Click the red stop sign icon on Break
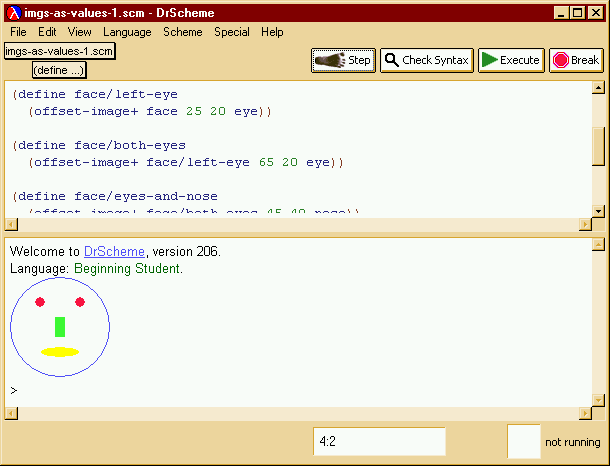610x466 pixels. [561, 60]
